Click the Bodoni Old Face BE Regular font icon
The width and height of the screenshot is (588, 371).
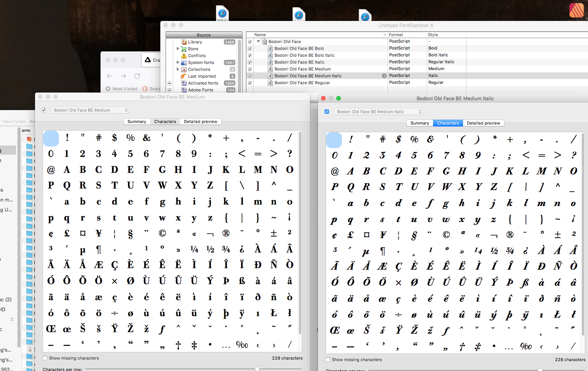pyautogui.click(x=270, y=83)
